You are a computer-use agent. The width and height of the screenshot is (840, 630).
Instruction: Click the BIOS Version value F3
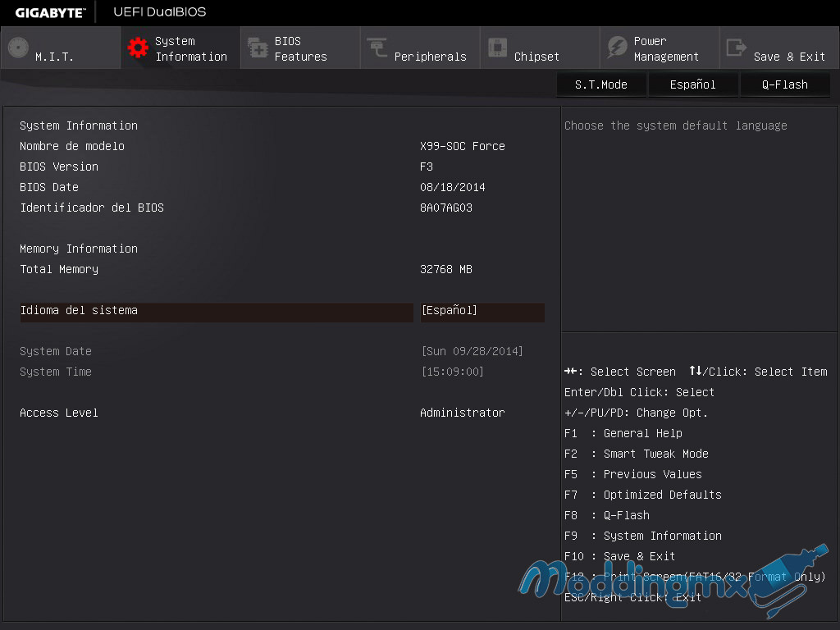click(427, 167)
